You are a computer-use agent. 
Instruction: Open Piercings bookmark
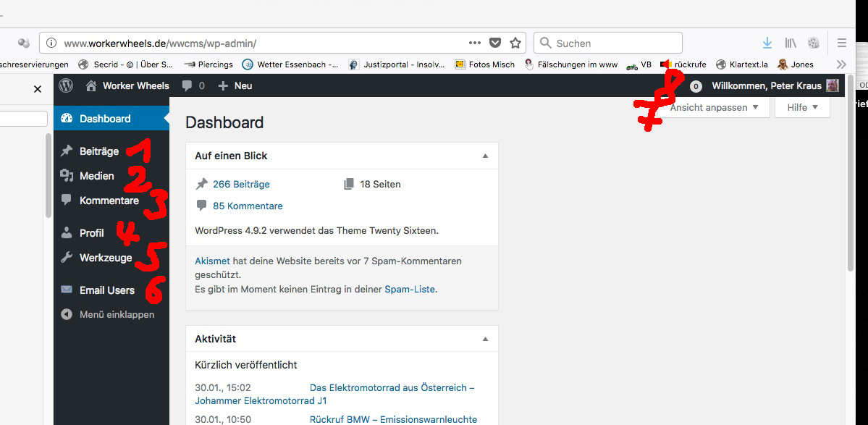point(208,64)
